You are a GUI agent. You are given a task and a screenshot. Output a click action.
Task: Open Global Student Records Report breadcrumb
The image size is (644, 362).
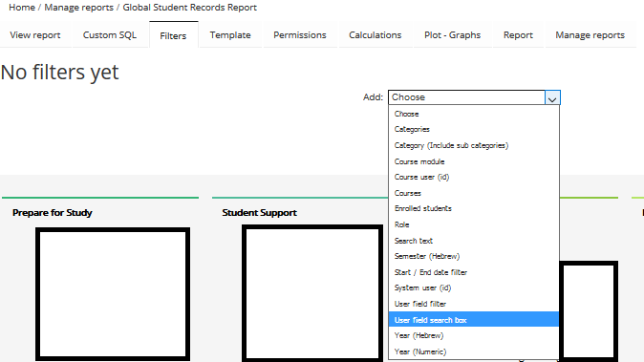click(190, 8)
